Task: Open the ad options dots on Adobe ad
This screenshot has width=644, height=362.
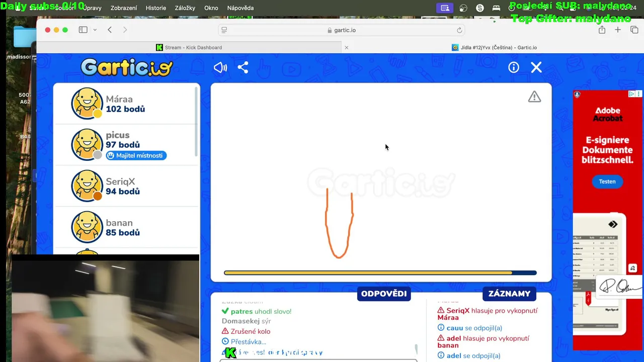Action: click(x=638, y=94)
